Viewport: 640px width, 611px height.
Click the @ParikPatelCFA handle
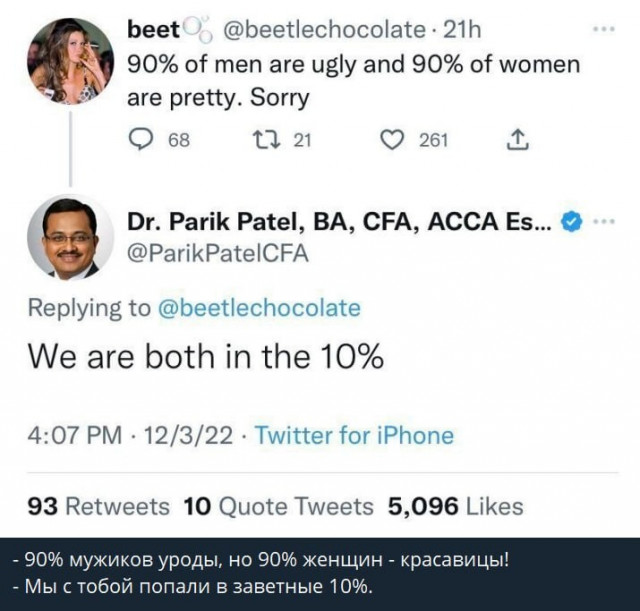tap(218, 254)
